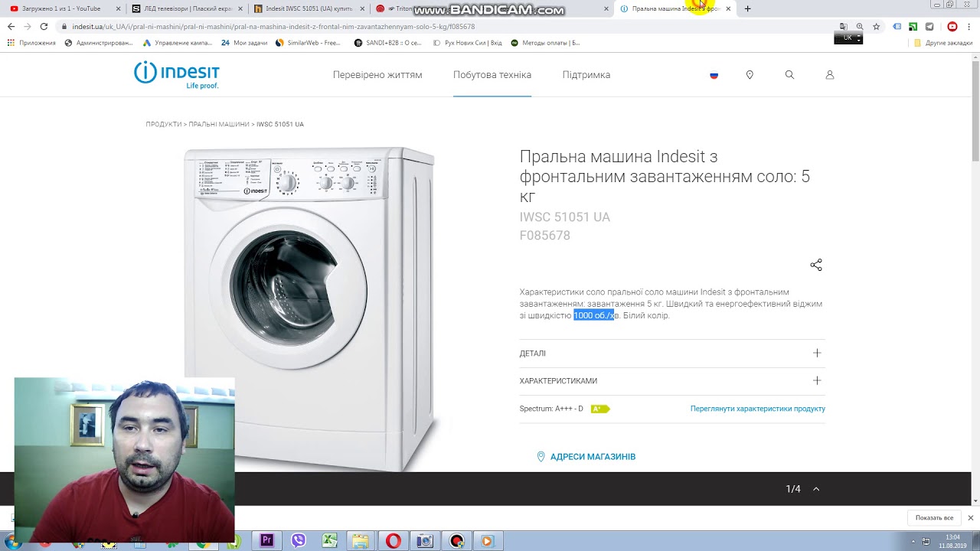980x551 pixels.
Task: Open Excel from the taskbar
Action: (x=329, y=540)
